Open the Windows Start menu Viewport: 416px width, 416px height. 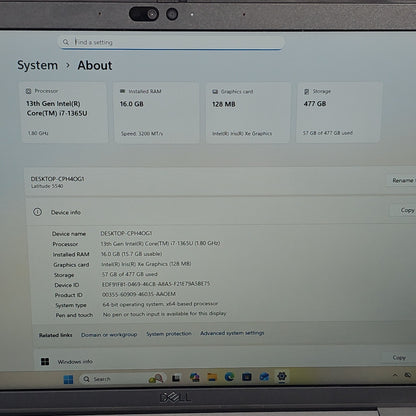pos(68,379)
